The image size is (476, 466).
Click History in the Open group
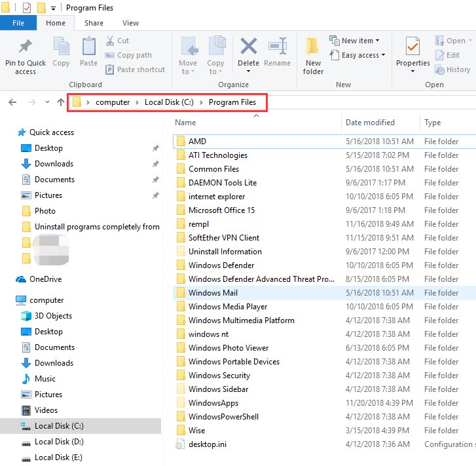[452, 69]
